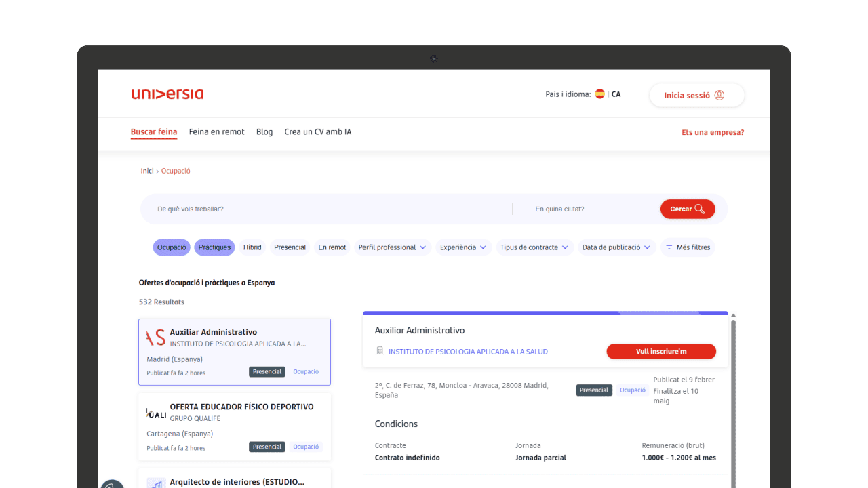Go to the Blog menu item
This screenshot has height=488, width=868.
[x=264, y=132]
